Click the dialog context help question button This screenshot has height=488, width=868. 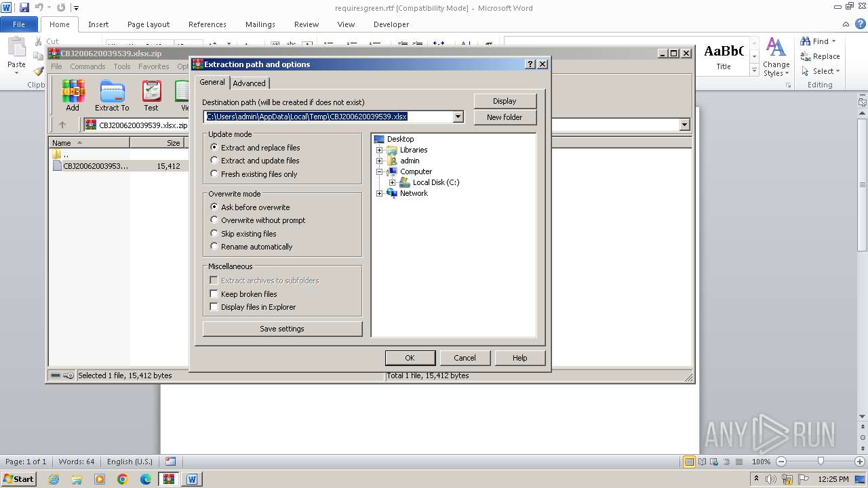click(530, 64)
